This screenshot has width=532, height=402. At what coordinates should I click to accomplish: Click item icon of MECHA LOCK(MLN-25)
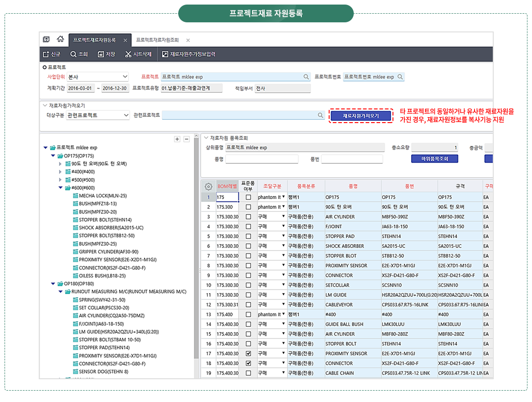point(75,196)
